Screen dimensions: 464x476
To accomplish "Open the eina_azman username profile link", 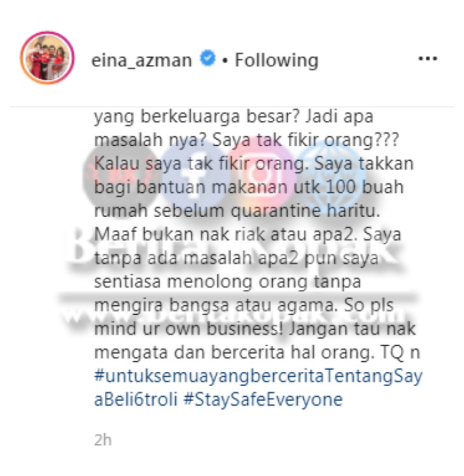I will (142, 60).
